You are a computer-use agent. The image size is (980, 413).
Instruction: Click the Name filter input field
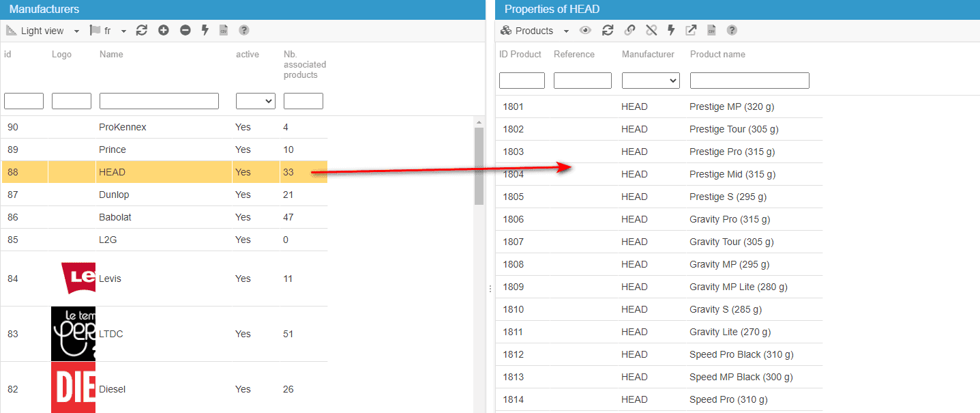pyautogui.click(x=159, y=101)
